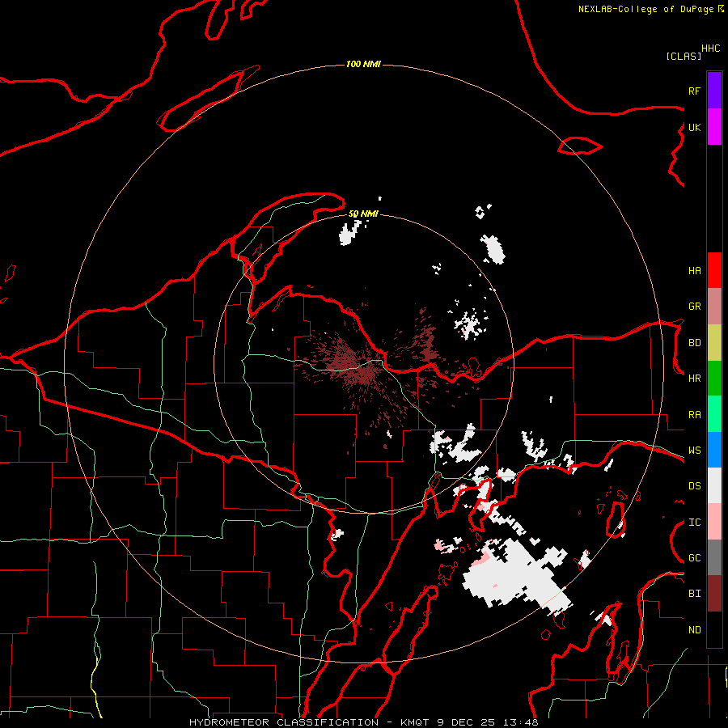Select the WS blue legend swatch
The height and width of the screenshot is (728, 728).
pyautogui.click(x=714, y=450)
